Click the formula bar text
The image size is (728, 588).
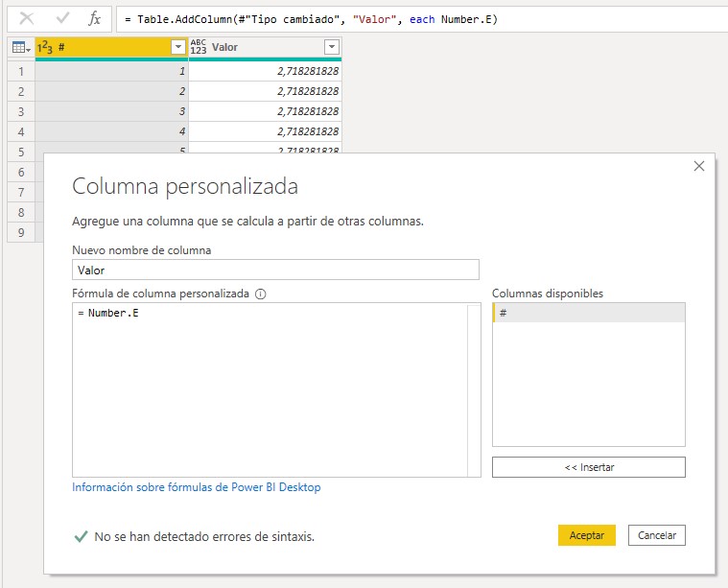(311, 19)
